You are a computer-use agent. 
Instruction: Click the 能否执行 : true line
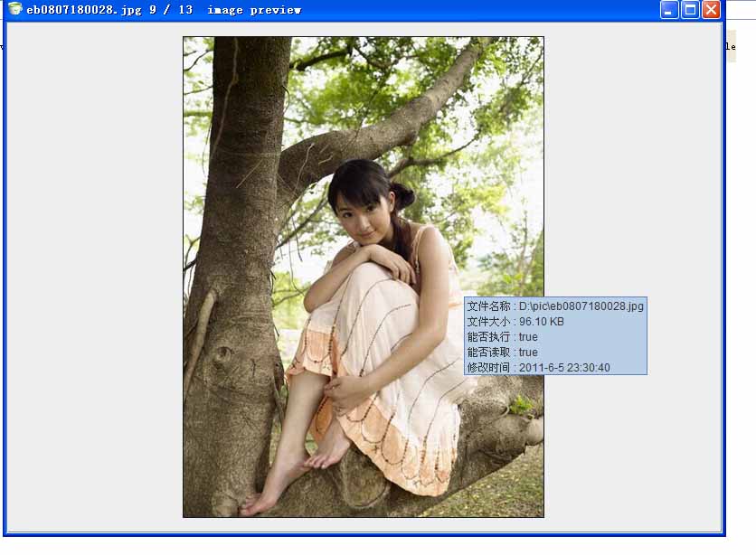tap(503, 337)
